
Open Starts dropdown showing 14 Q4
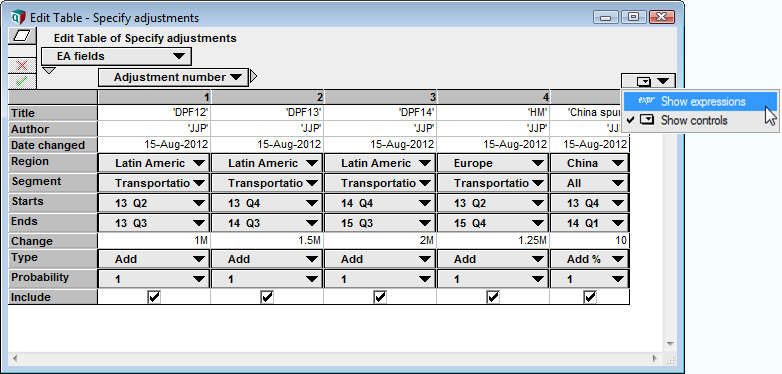(380, 203)
